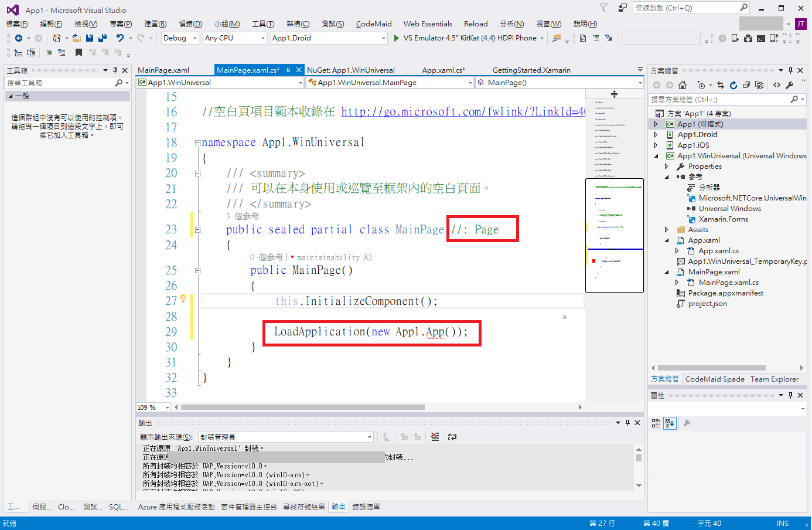Click Show All Files icon in Solution Explorer

[x=759, y=85]
